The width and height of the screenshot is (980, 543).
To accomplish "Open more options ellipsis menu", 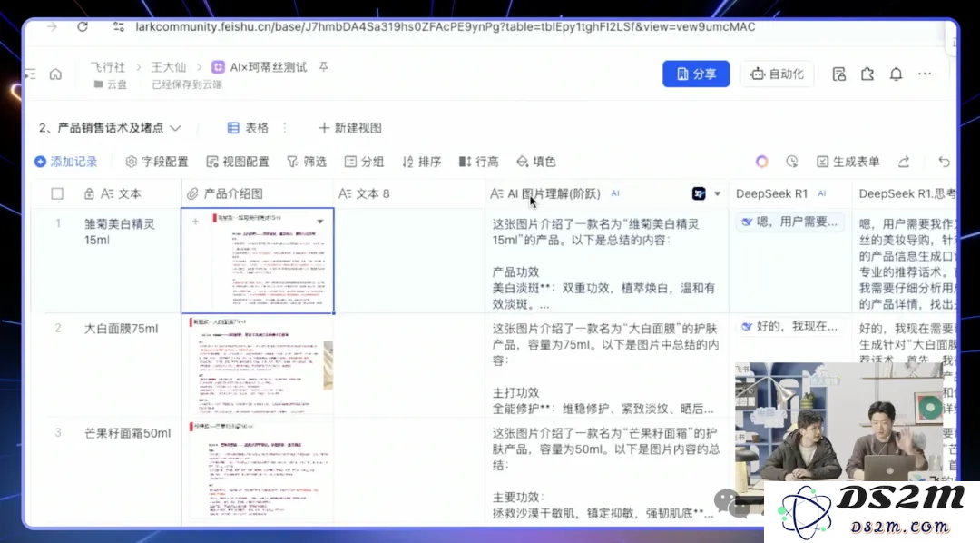I will point(925,74).
